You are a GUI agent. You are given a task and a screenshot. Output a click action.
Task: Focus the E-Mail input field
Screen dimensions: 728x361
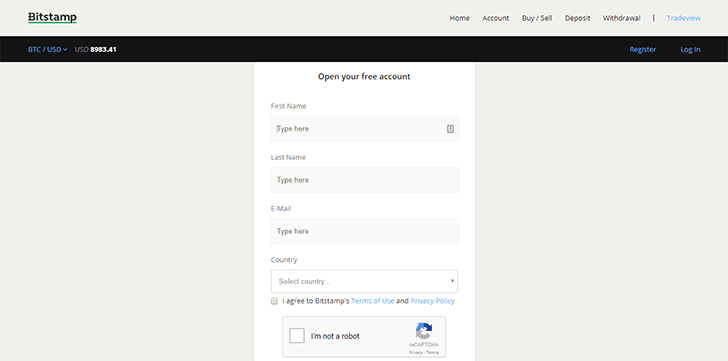click(365, 231)
